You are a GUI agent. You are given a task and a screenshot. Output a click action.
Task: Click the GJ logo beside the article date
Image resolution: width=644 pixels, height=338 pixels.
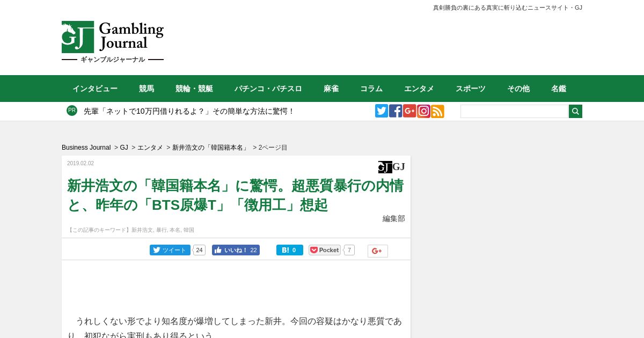point(392,167)
